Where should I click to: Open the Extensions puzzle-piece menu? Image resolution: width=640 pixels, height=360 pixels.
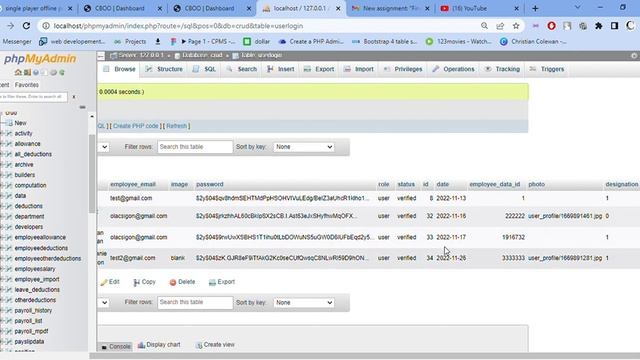point(598,26)
